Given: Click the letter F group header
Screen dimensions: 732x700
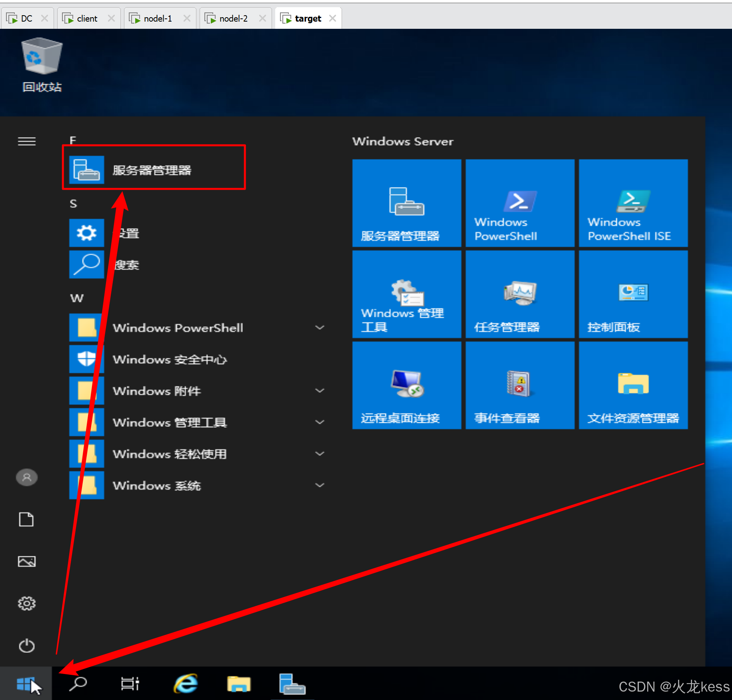Looking at the screenshot, I should 73,140.
